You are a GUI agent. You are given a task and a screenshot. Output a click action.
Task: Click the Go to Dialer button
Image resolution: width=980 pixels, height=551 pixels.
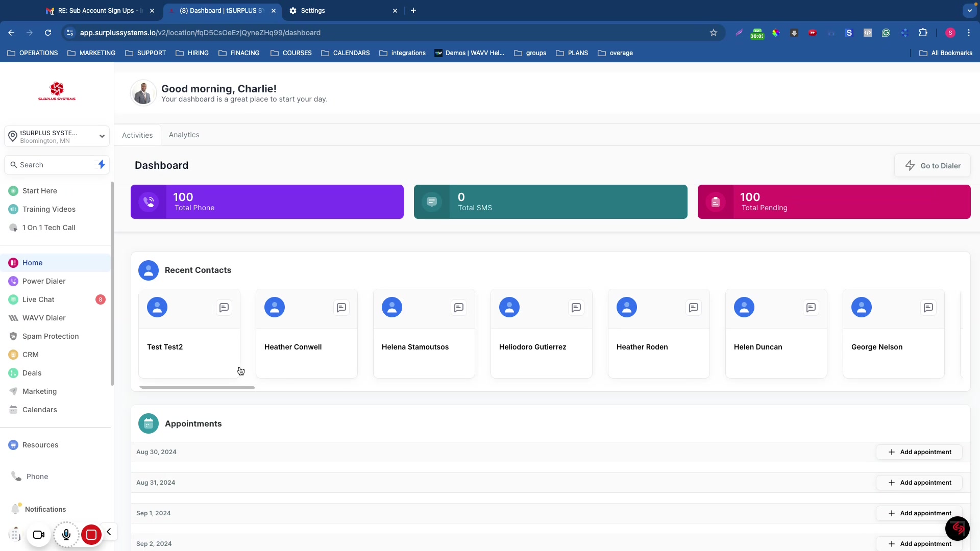tap(932, 166)
